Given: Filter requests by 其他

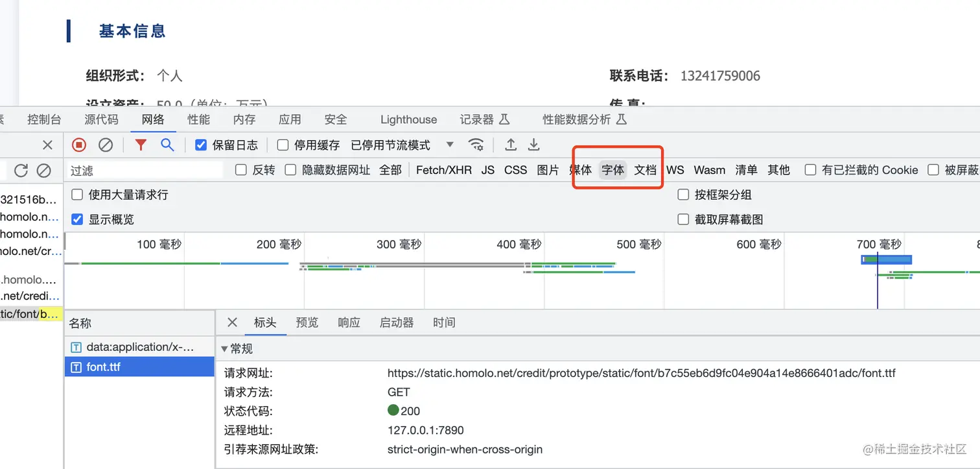Looking at the screenshot, I should tap(779, 170).
